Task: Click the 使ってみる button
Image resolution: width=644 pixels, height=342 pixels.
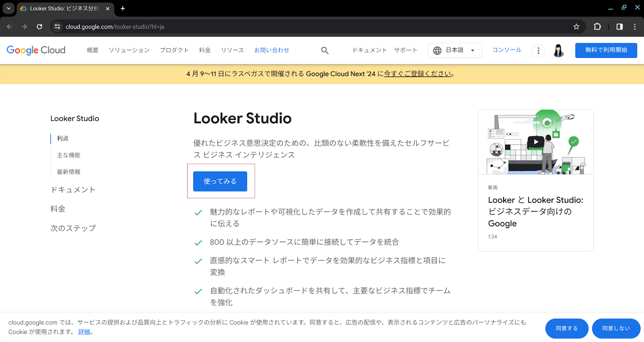Action: click(220, 181)
